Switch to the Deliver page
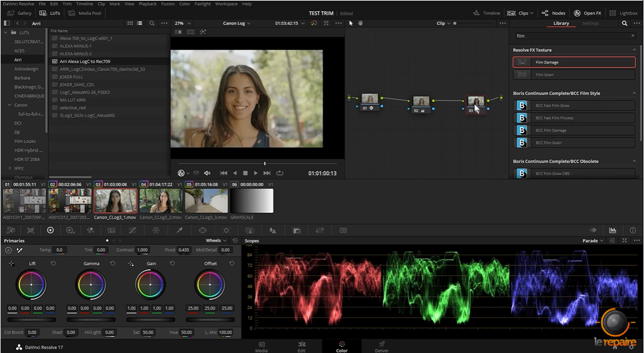Viewport: 644px width, 353px height. [381, 346]
